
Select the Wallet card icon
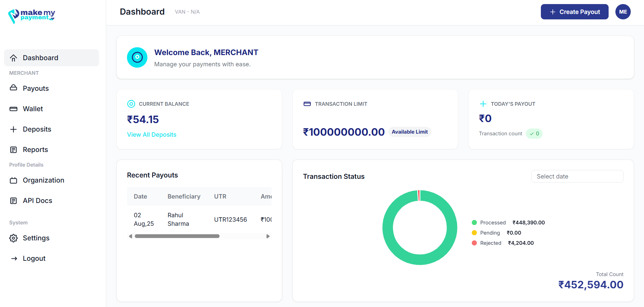[x=13, y=108]
